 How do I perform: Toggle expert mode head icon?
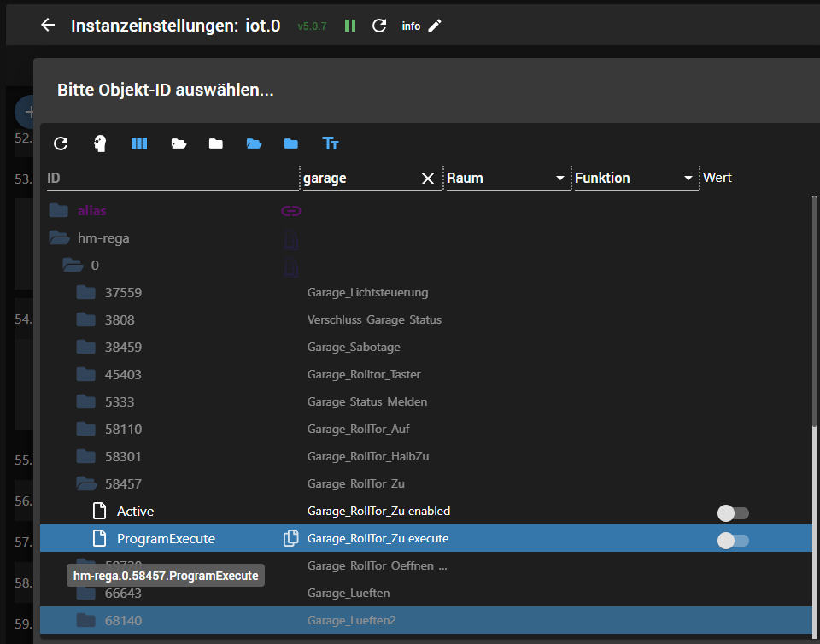100,143
